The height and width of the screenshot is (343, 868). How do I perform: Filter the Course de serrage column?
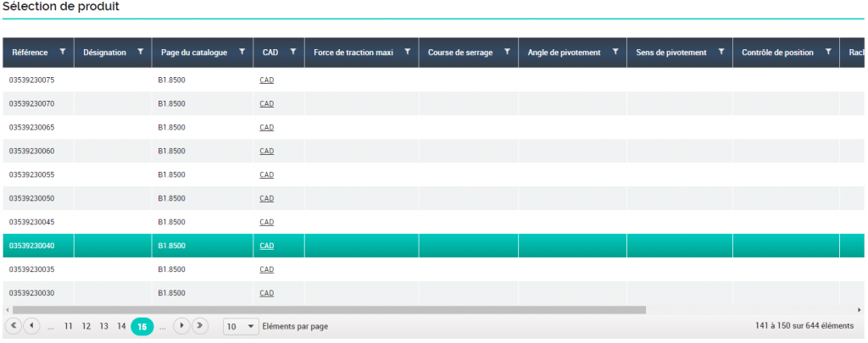(507, 52)
